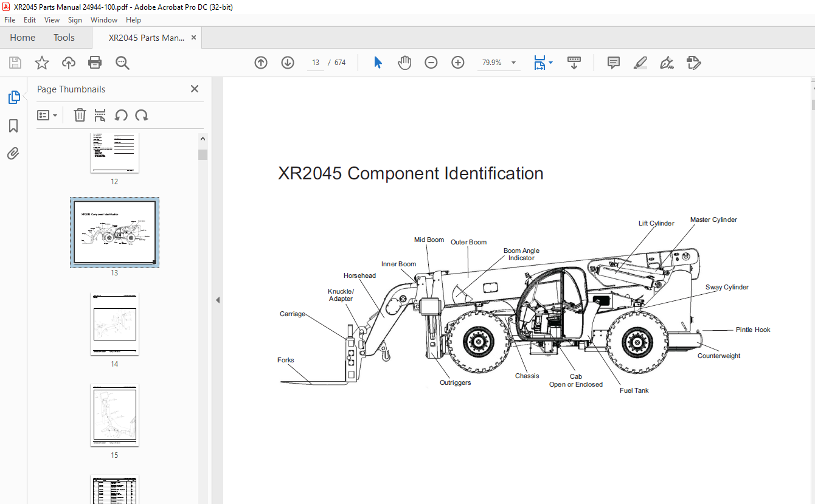This screenshot has width=815, height=504.
Task: Close the Page Thumbnails panel
Action: 195,89
